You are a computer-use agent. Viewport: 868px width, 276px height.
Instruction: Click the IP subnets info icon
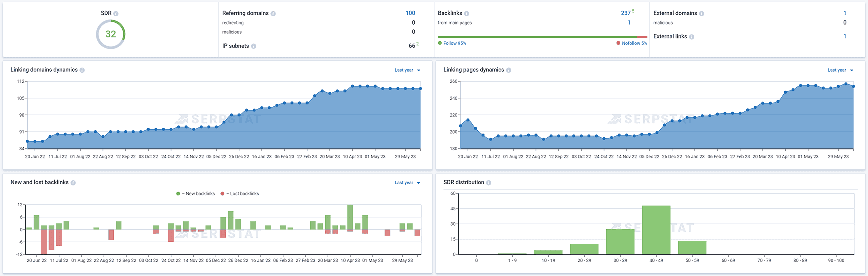coord(254,46)
